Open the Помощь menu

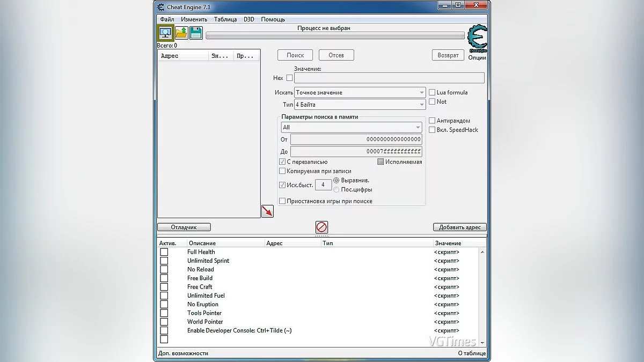[x=273, y=19]
